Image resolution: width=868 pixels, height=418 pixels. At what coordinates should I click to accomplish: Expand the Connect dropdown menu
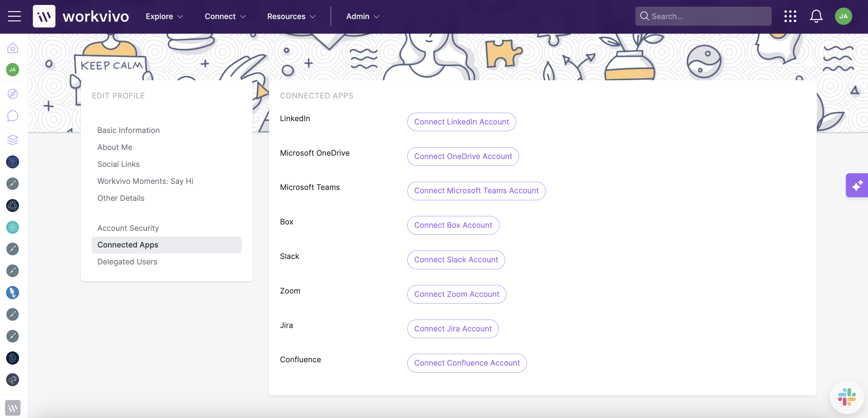click(x=225, y=16)
